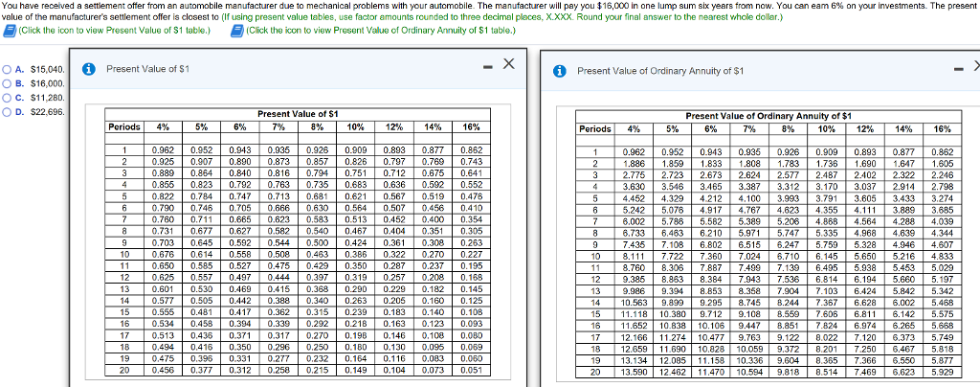This screenshot has width=980, height=387.
Task: Click the 'Present Value of $1' dialog title text
Action: pos(147,69)
